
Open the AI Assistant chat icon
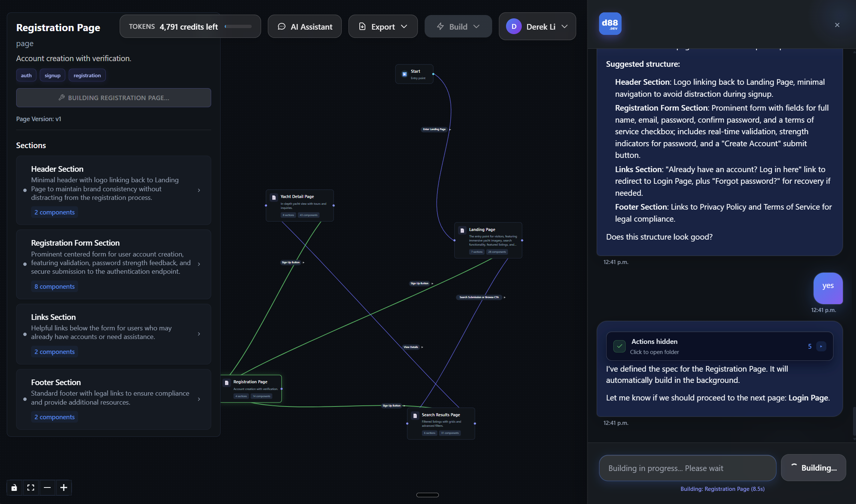[282, 26]
